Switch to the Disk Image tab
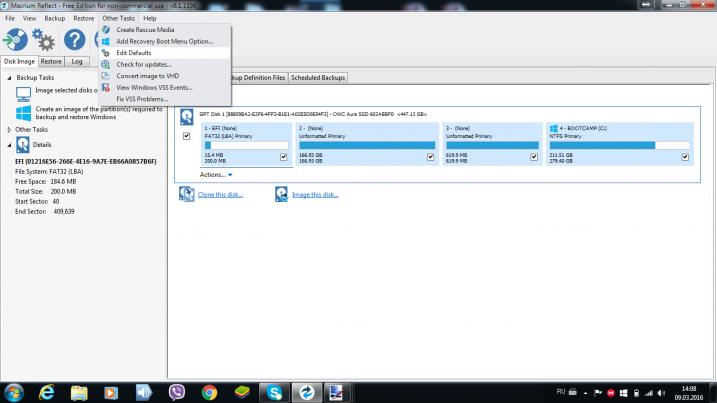The width and height of the screenshot is (717, 403). (x=19, y=61)
